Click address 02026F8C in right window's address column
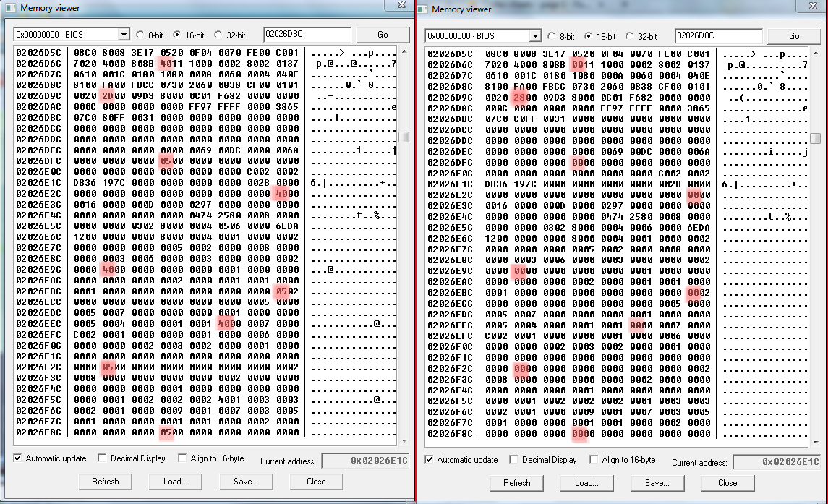 click(x=450, y=434)
